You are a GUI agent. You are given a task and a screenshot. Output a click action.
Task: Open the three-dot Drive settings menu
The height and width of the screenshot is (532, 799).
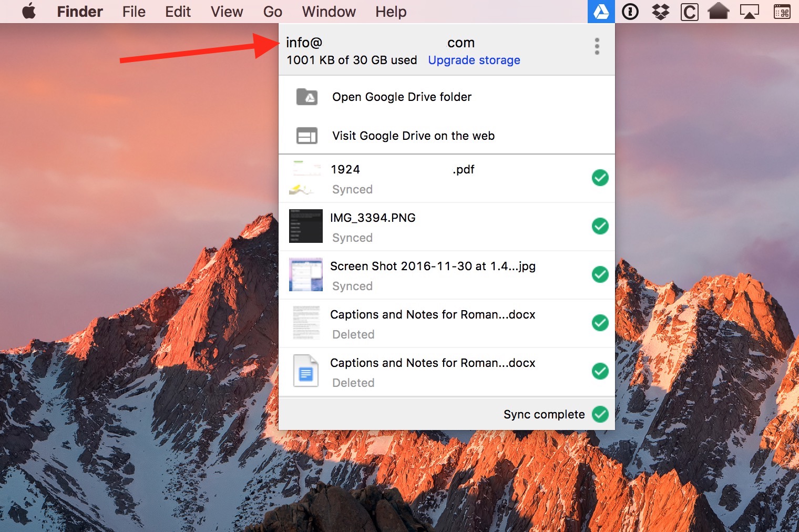pos(597,46)
